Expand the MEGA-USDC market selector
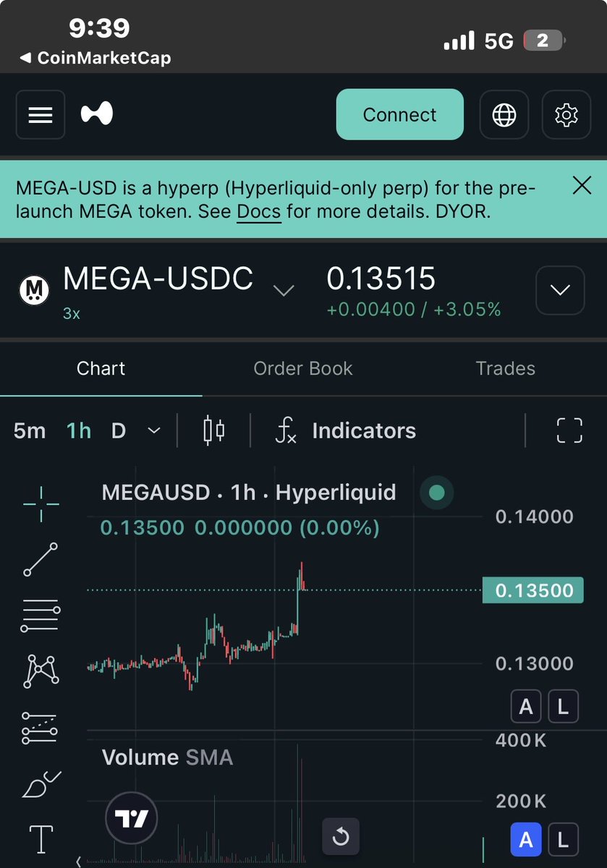 click(x=284, y=290)
